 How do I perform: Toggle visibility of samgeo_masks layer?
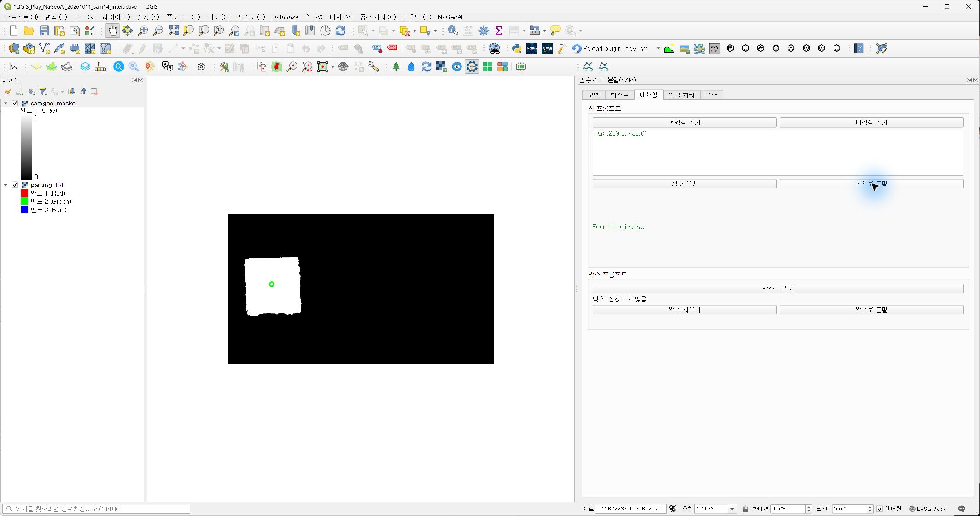tap(15, 103)
